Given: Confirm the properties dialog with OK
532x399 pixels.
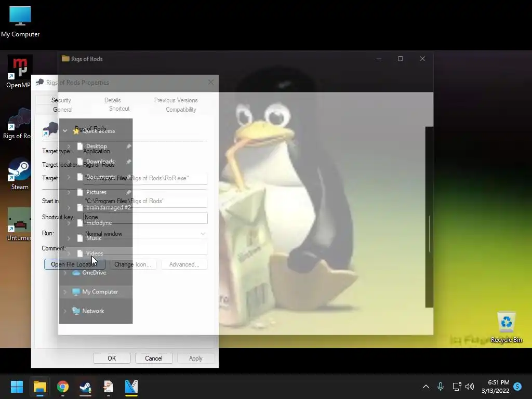Looking at the screenshot, I should [112, 358].
